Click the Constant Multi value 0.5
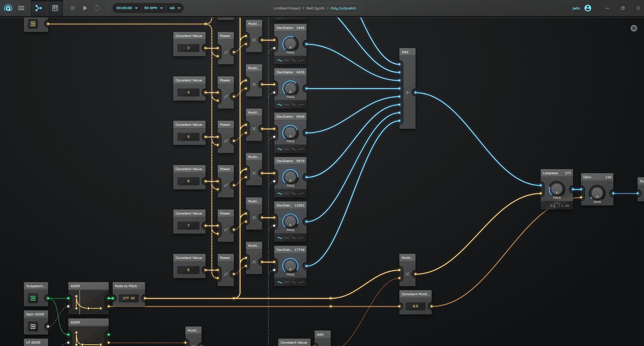 (416, 306)
